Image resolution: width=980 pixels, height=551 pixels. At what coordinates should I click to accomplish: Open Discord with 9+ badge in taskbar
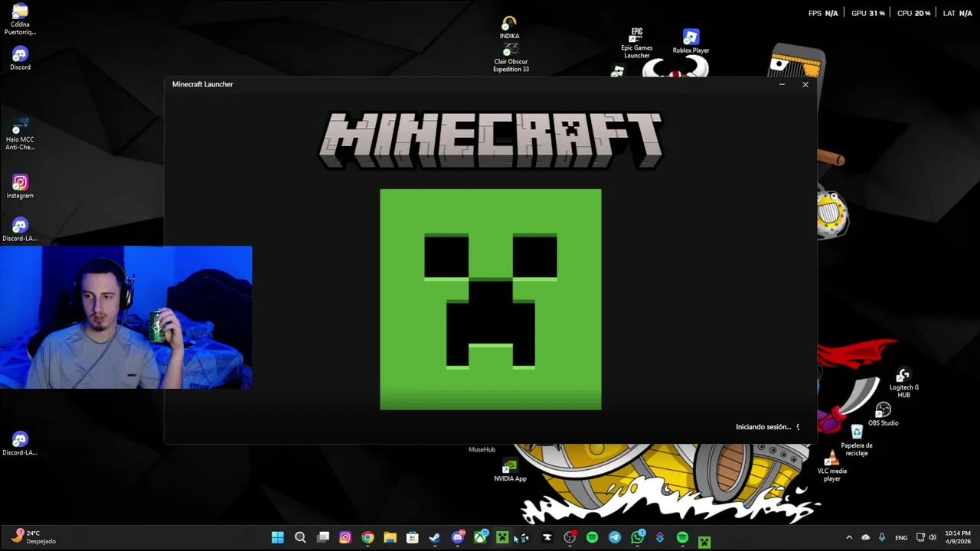[458, 538]
